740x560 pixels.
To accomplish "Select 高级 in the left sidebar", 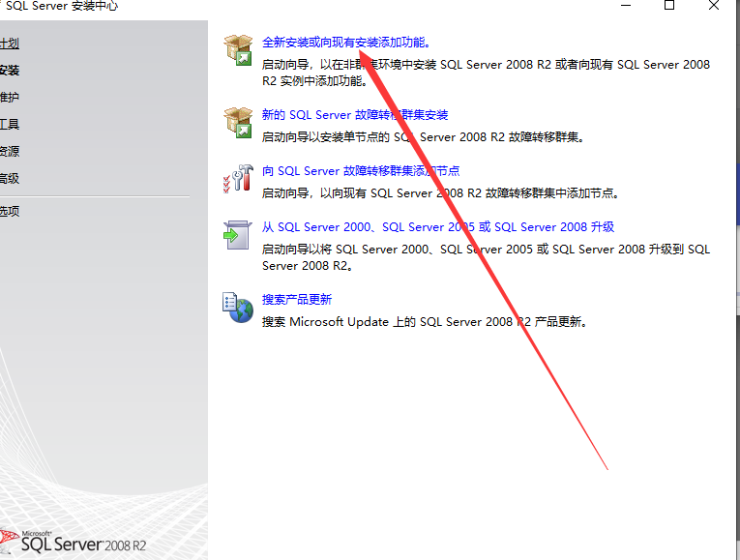I will pos(10,178).
